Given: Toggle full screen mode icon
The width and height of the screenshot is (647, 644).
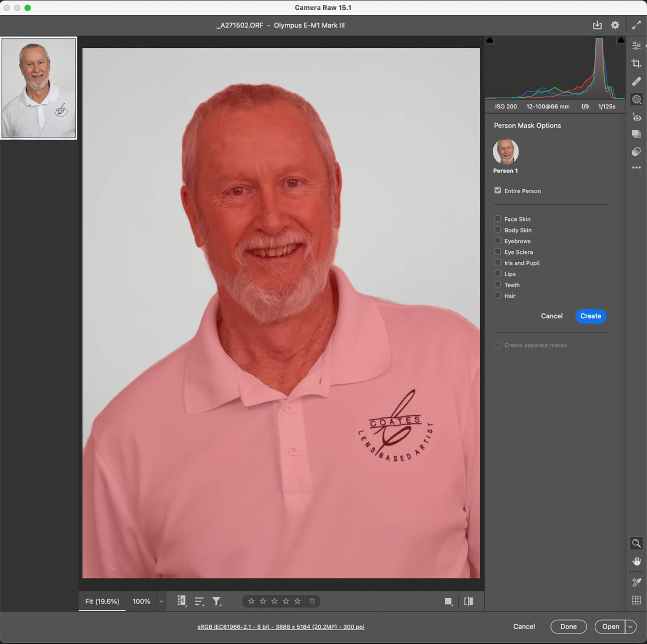Looking at the screenshot, I should point(636,25).
